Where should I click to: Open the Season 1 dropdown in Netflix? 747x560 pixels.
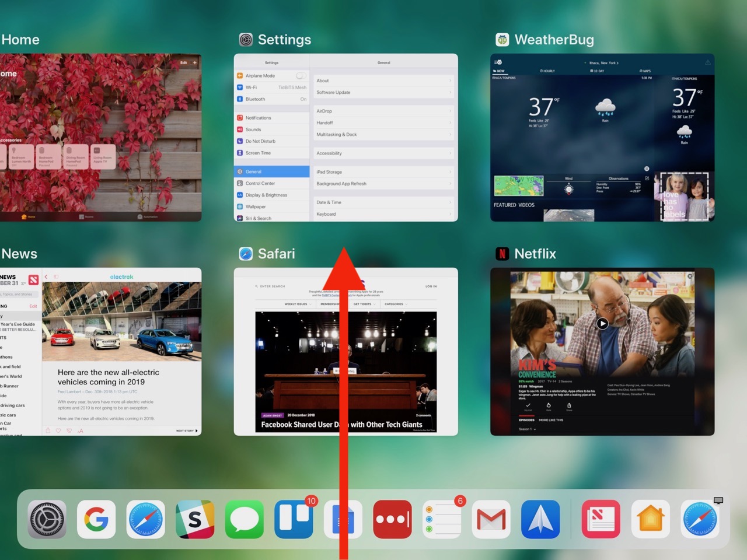point(528,429)
